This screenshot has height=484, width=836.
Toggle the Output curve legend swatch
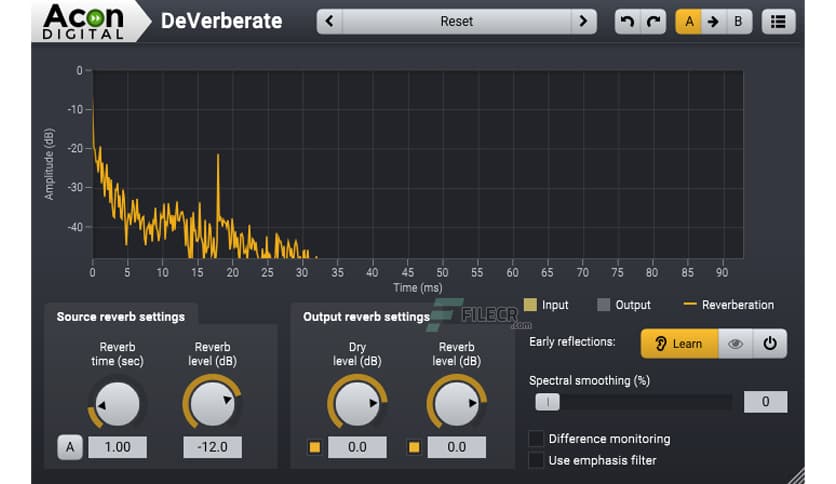point(604,305)
